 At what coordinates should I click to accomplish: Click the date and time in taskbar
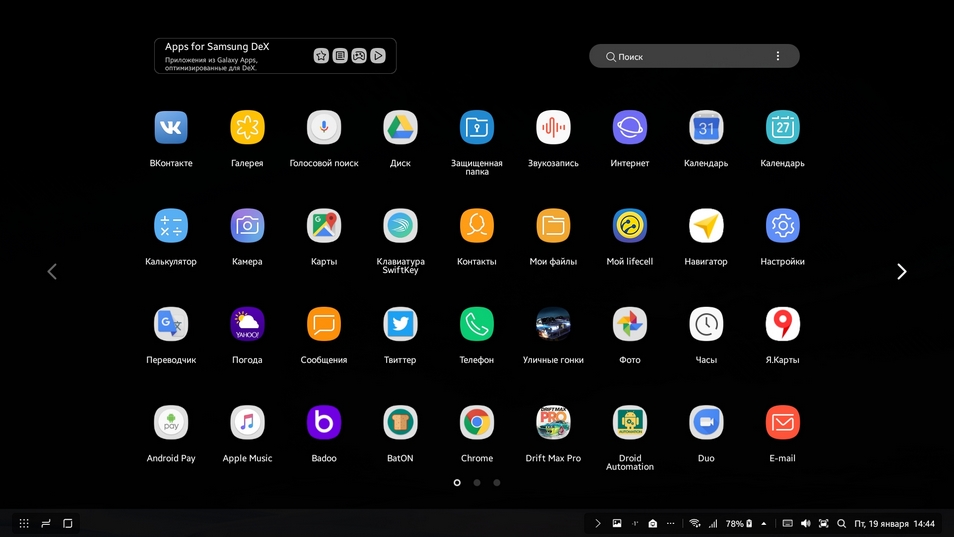point(894,524)
